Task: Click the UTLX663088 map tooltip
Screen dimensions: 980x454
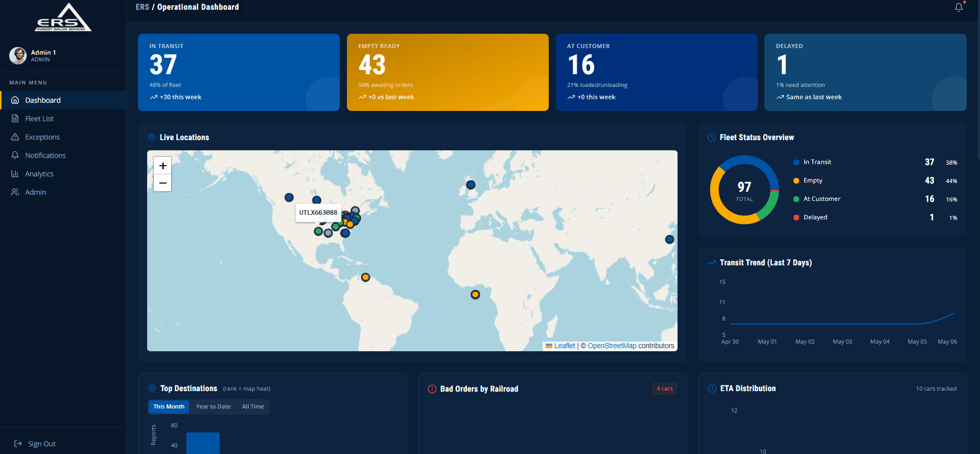Action: coord(318,213)
